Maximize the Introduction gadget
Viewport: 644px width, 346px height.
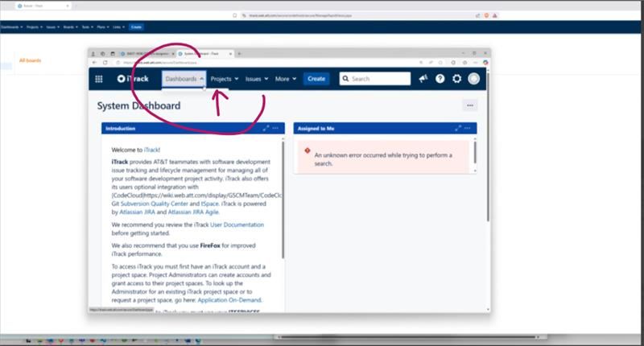pos(266,128)
